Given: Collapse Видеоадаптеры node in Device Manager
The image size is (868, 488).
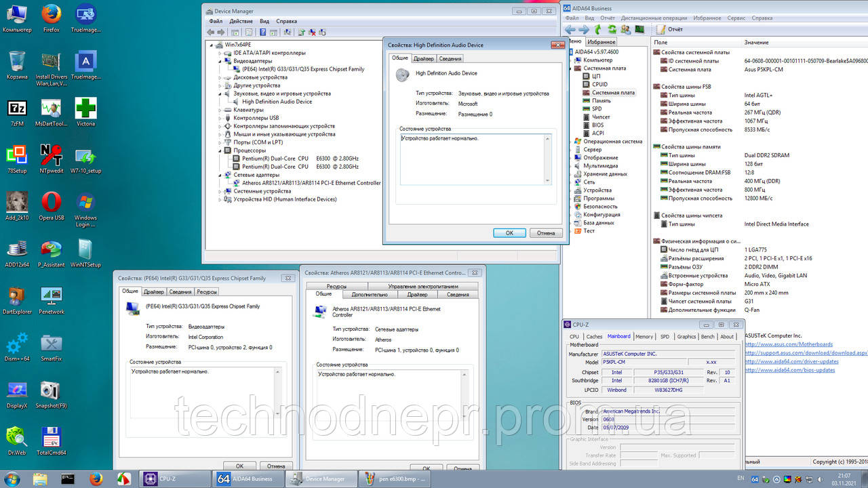Looking at the screenshot, I should (220, 61).
